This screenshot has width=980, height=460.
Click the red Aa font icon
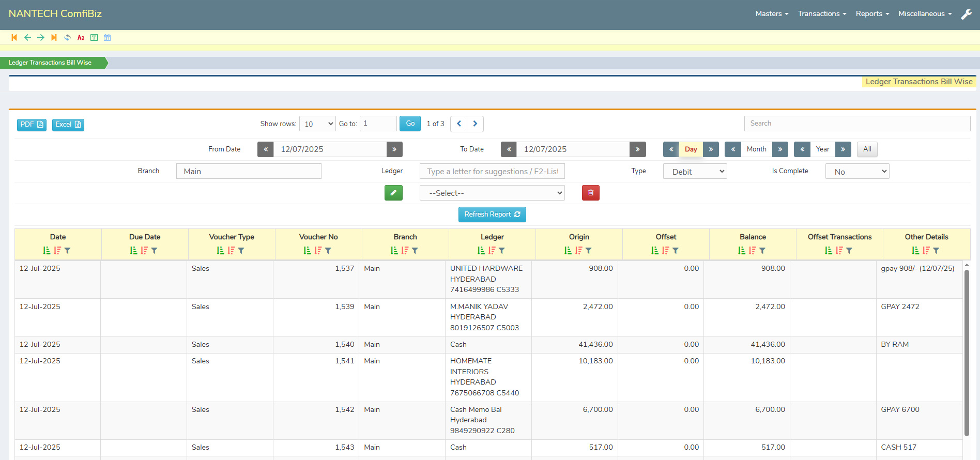point(81,38)
